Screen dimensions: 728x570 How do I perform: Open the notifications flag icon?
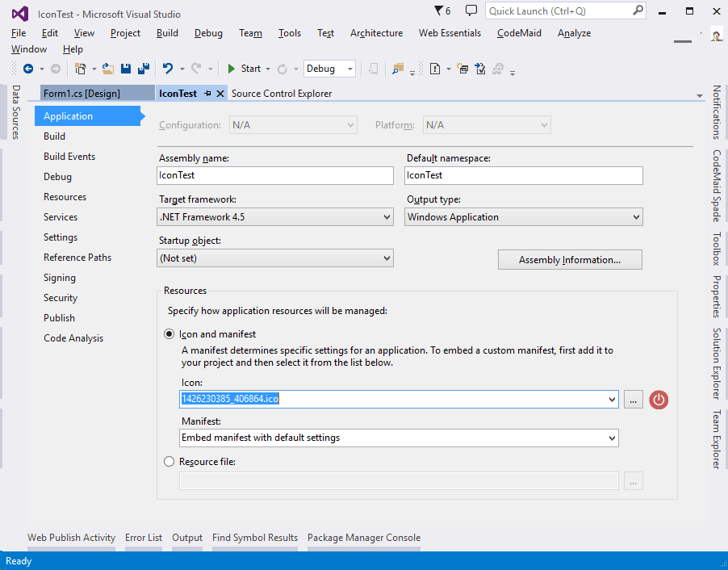pos(439,11)
